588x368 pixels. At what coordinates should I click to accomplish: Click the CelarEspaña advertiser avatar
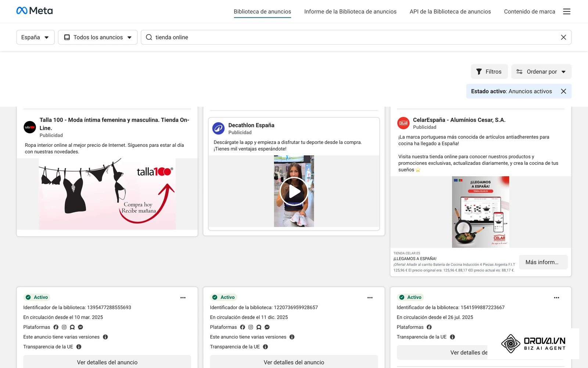coord(403,123)
